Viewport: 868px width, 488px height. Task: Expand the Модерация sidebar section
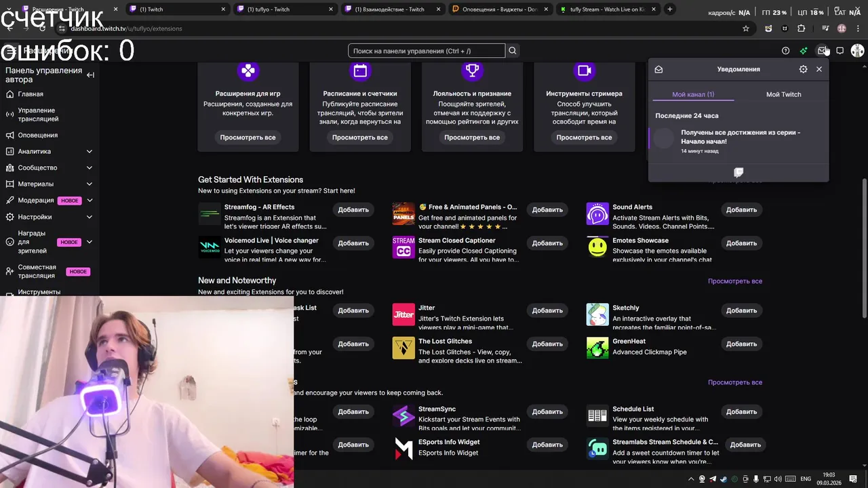point(90,201)
